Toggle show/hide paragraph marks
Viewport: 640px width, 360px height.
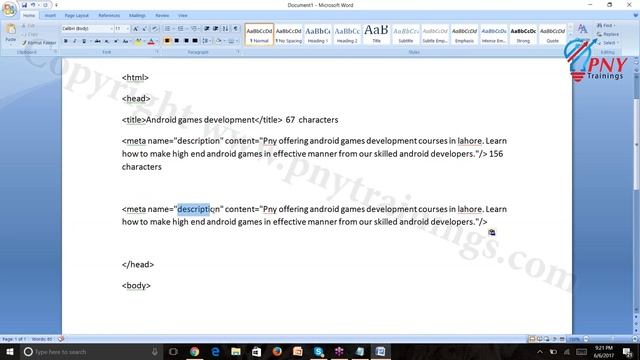236,29
